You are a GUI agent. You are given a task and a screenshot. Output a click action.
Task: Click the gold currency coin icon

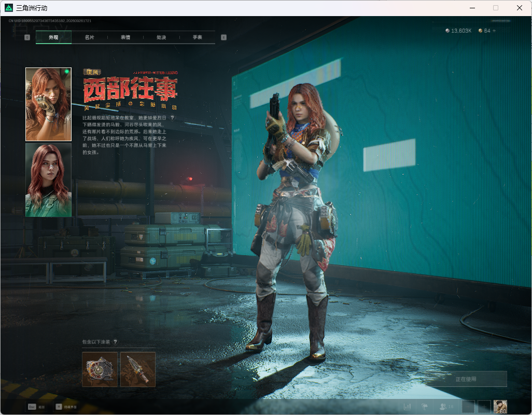click(x=481, y=31)
